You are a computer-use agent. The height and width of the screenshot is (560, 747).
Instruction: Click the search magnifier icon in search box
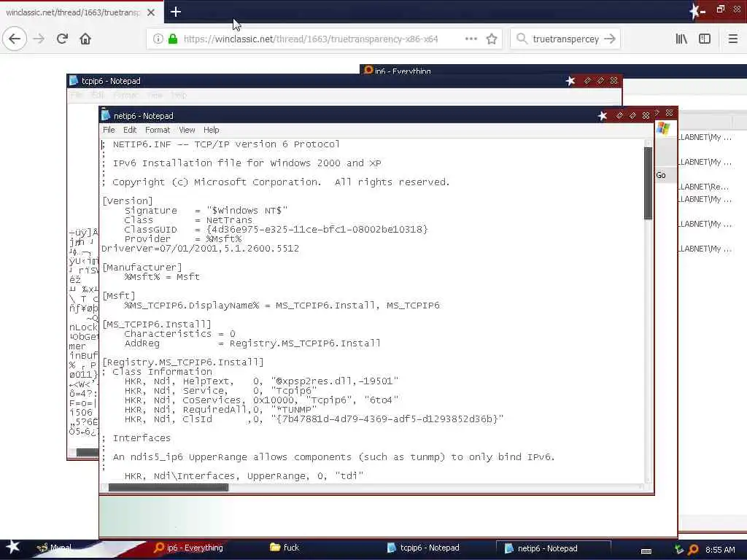(522, 39)
